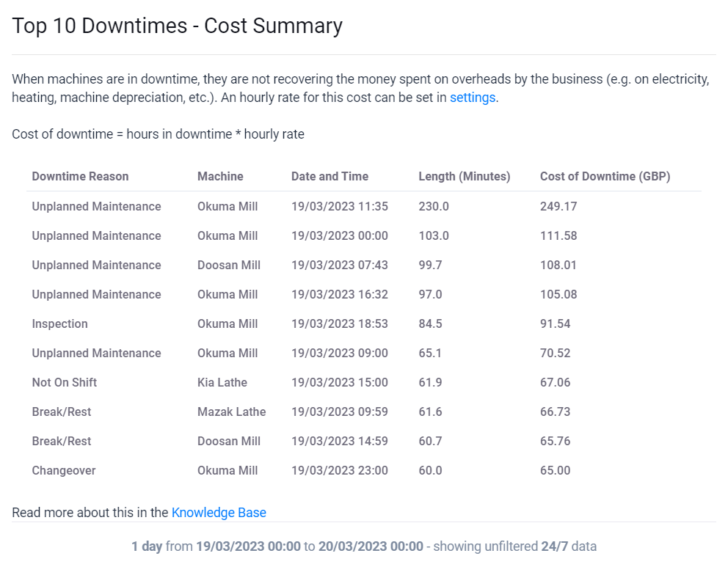Select the 65.76 cost cell
The width and height of the screenshot is (728, 567).
pyautogui.click(x=556, y=441)
